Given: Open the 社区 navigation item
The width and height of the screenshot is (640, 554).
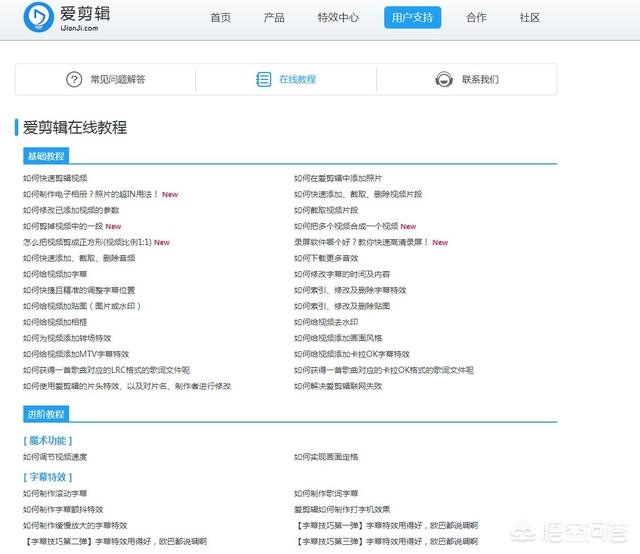Looking at the screenshot, I should coord(530,18).
